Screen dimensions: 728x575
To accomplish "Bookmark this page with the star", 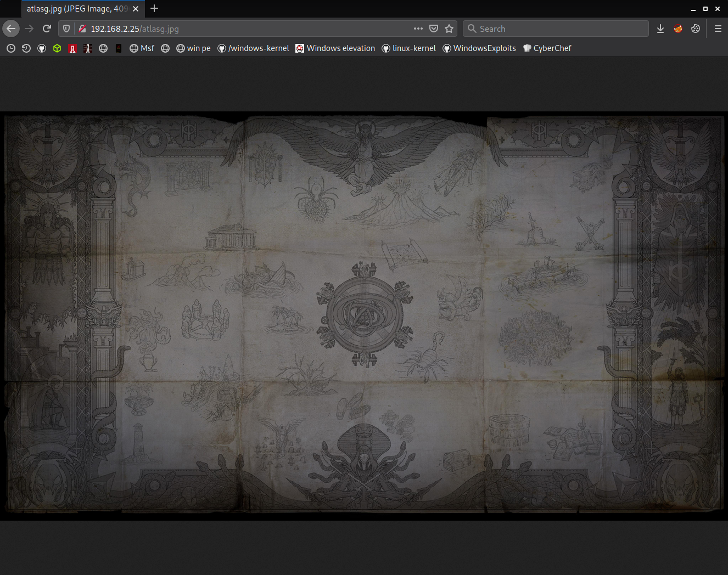I will pyautogui.click(x=449, y=29).
